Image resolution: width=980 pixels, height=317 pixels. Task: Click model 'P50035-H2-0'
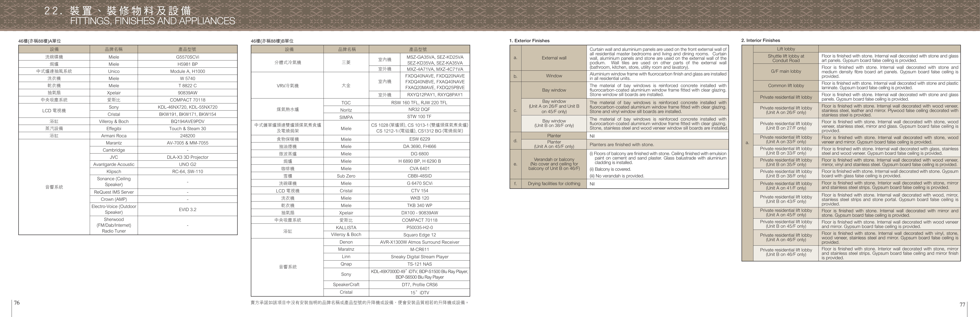[419, 227]
